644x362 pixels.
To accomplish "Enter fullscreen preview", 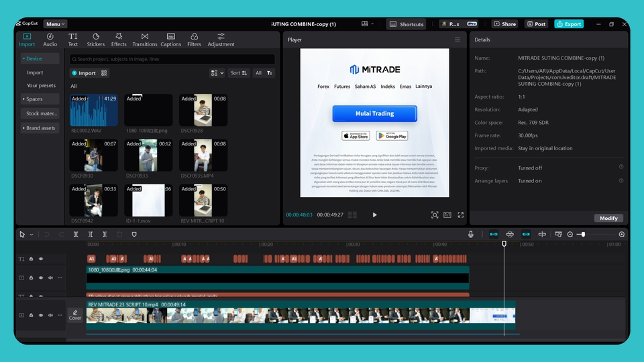I will (461, 215).
